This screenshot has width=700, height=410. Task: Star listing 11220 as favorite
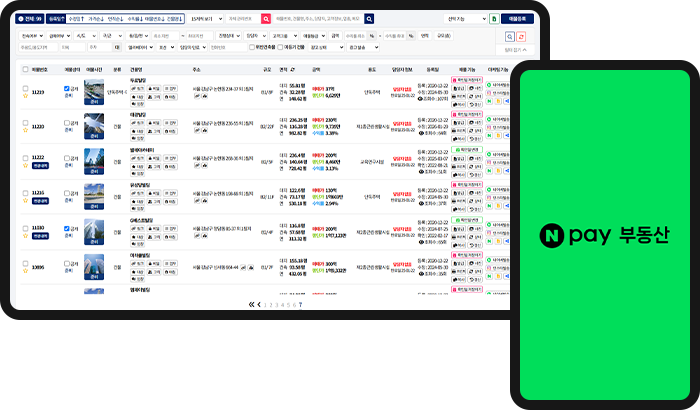click(25, 130)
